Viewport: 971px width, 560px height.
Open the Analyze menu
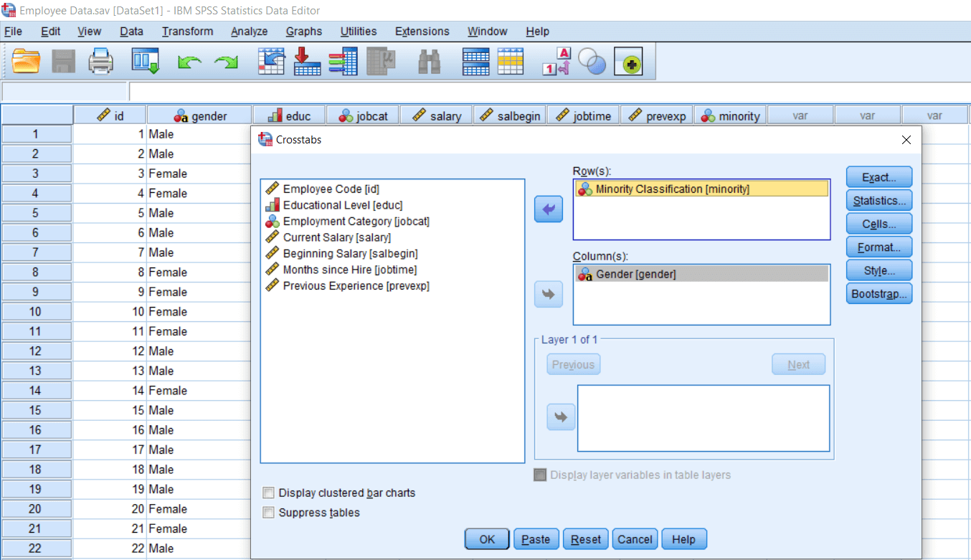point(249,32)
